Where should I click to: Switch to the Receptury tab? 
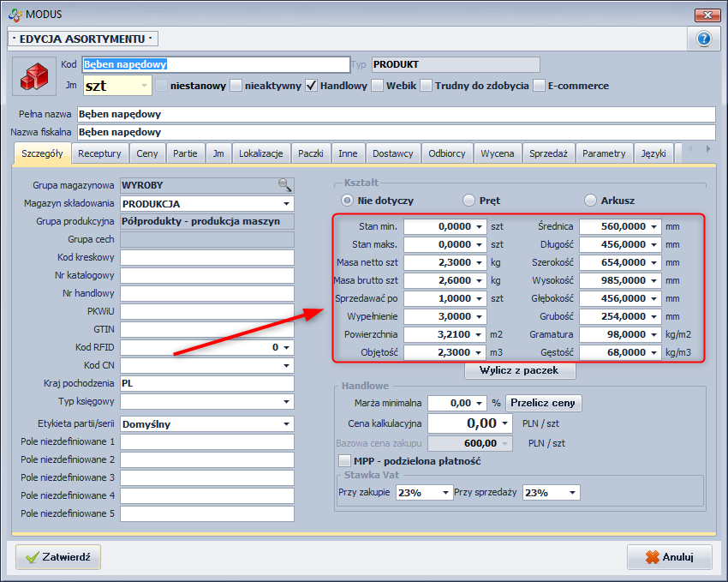point(99,153)
